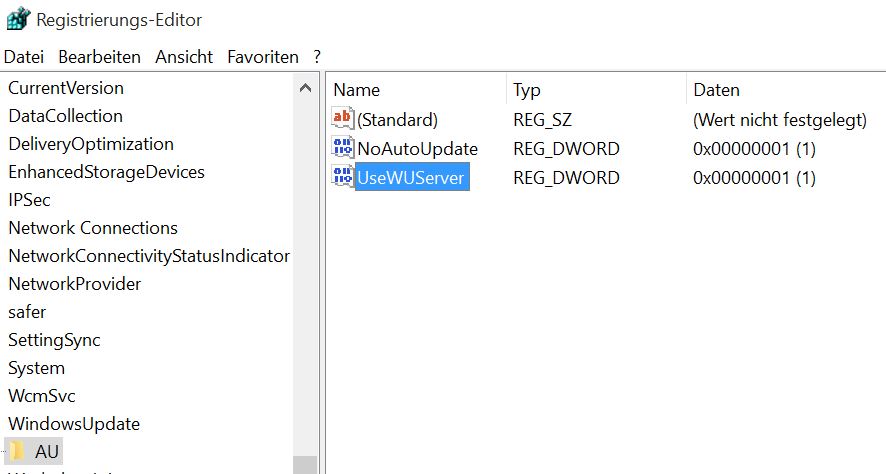Click the UseWUServer DWORD value icon
This screenshot has width=886, height=474.
click(342, 178)
